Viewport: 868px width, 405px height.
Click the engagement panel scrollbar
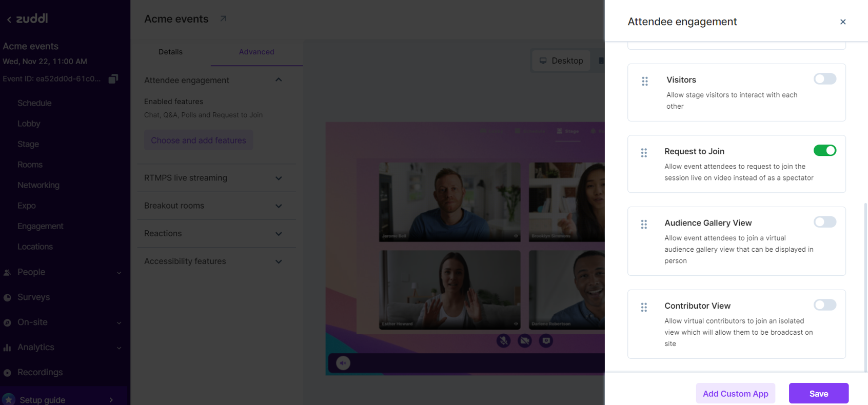[x=866, y=287]
